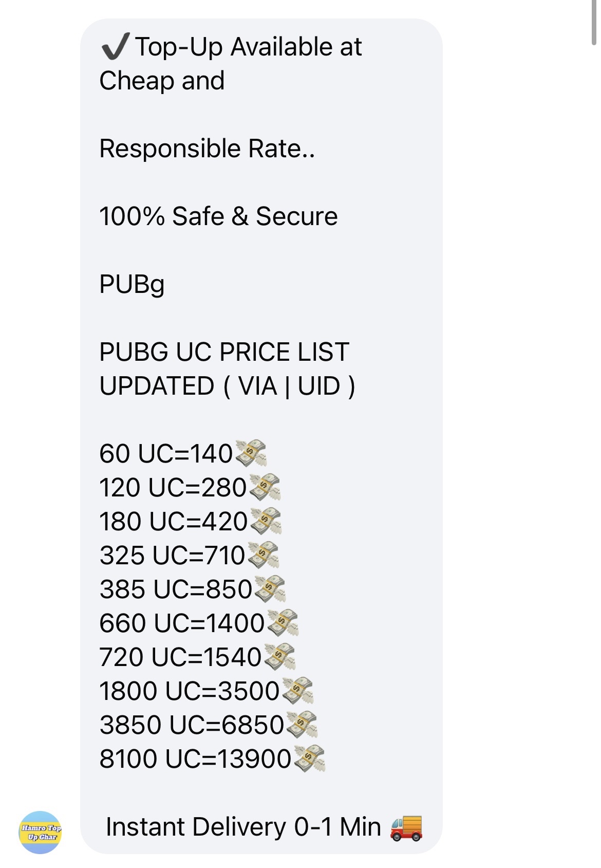Tap the money emoji beside 660 UC=1400
Viewport: 601px width, 868px height.
tap(282, 623)
